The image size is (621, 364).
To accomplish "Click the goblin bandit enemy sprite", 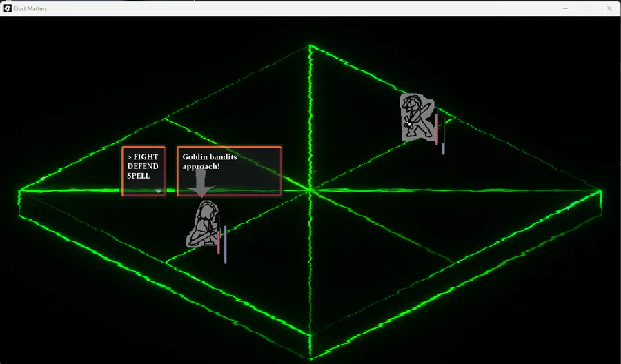I will coord(417,117).
